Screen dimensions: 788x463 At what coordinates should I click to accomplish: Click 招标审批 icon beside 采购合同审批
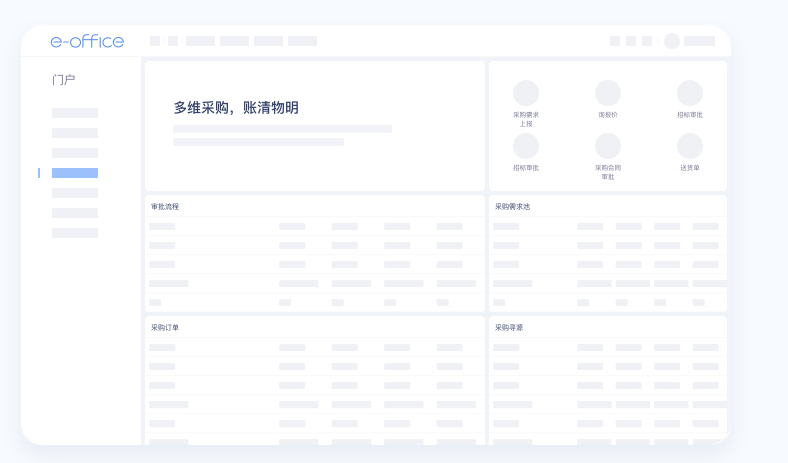coord(526,146)
